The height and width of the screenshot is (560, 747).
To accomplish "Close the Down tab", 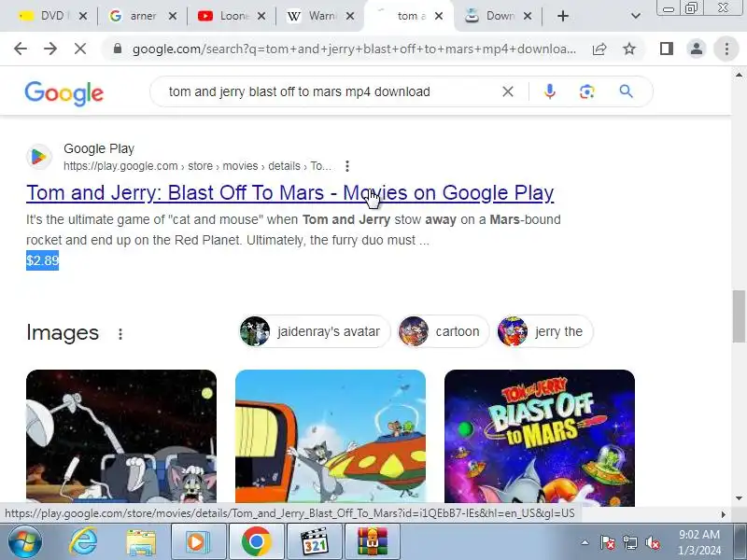I will click(x=528, y=16).
